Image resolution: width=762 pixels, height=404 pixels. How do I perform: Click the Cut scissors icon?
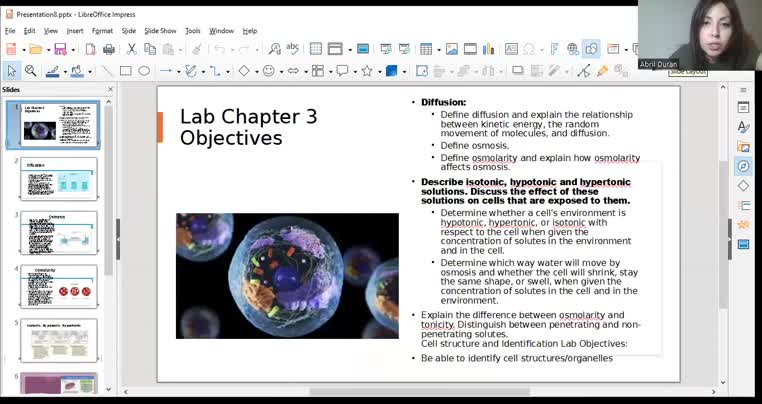tap(131, 49)
